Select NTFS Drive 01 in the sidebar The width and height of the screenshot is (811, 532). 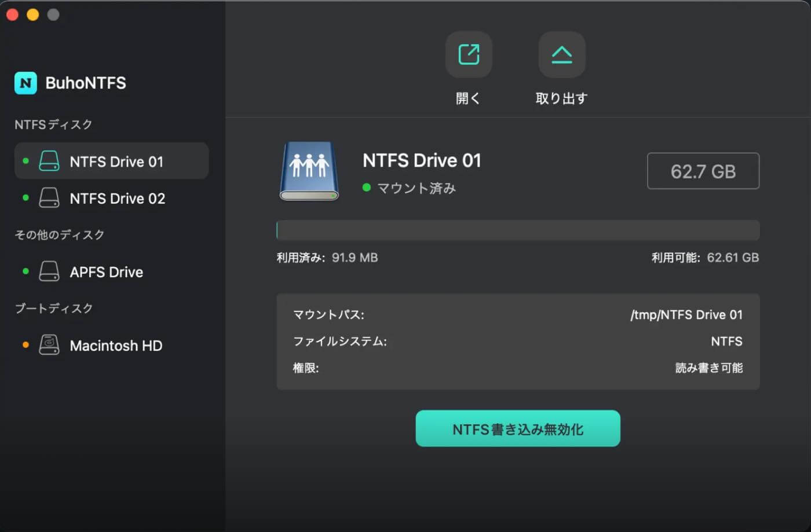(x=116, y=162)
